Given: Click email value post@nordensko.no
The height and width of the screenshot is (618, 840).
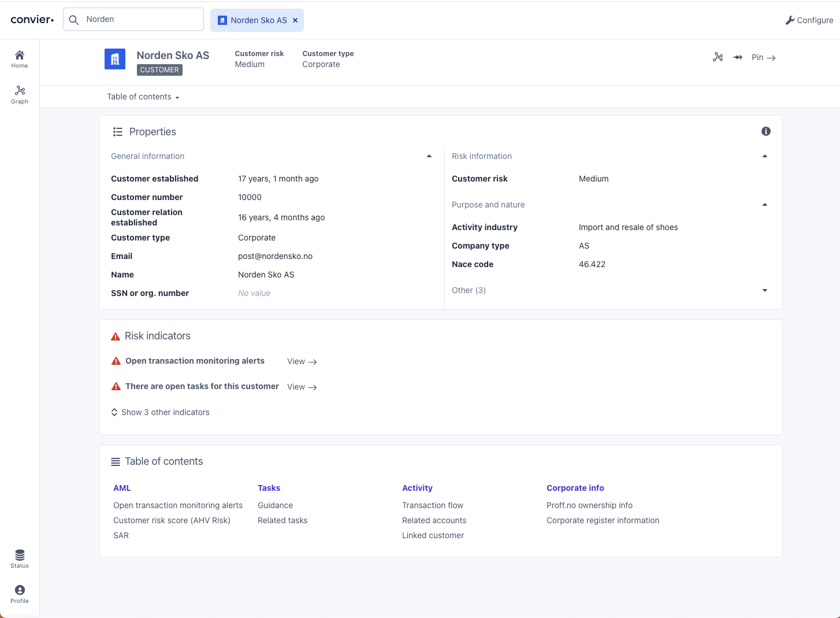Looking at the screenshot, I should coord(275,256).
